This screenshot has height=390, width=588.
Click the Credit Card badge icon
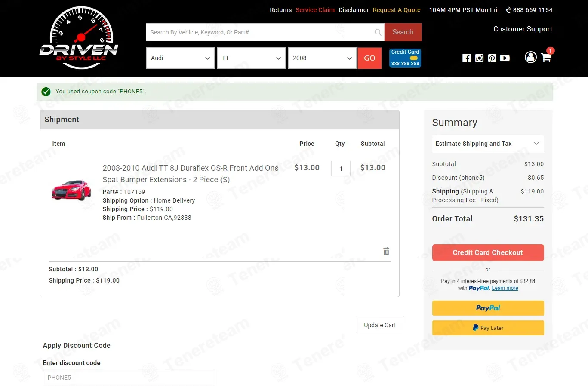pos(405,58)
